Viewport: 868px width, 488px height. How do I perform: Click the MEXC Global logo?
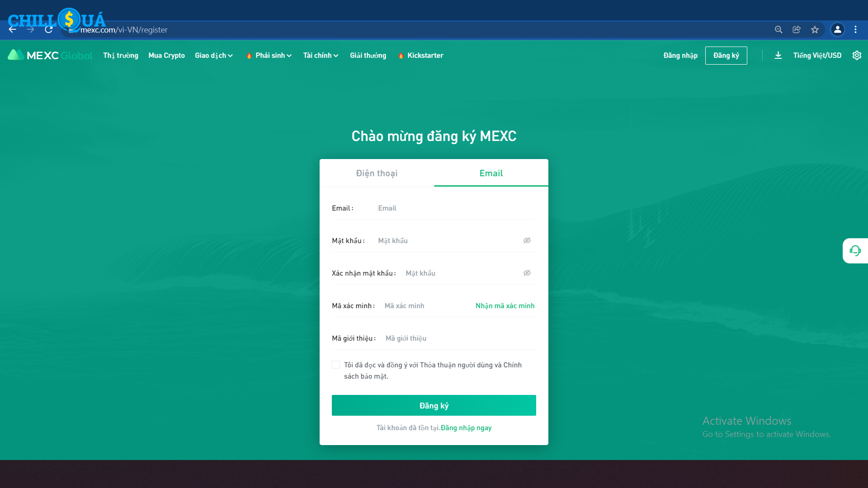[50, 55]
